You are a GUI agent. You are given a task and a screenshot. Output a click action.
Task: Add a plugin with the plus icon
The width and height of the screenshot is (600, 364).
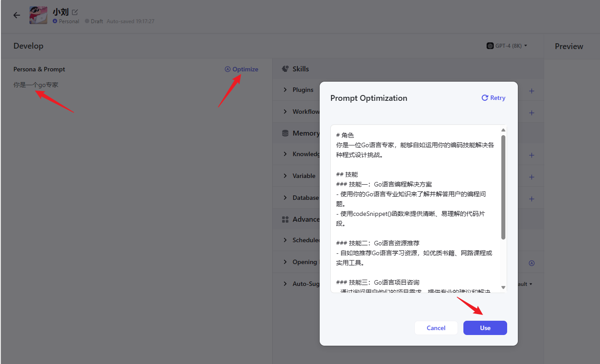(x=531, y=91)
